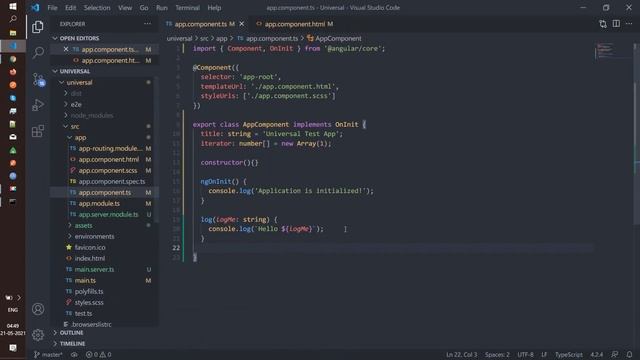This screenshot has width=640, height=360.
Task: Click the errors and warnings counter
Action: (98, 355)
